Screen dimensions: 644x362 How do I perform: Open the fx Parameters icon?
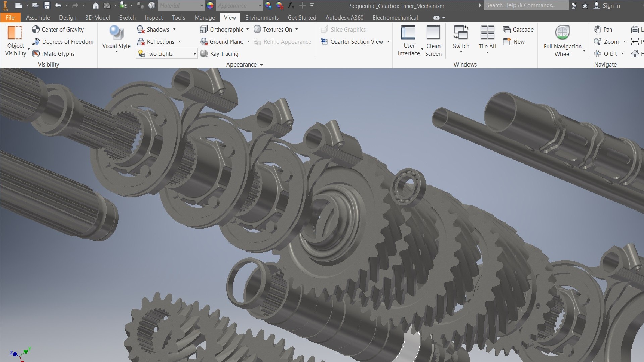click(x=291, y=5)
